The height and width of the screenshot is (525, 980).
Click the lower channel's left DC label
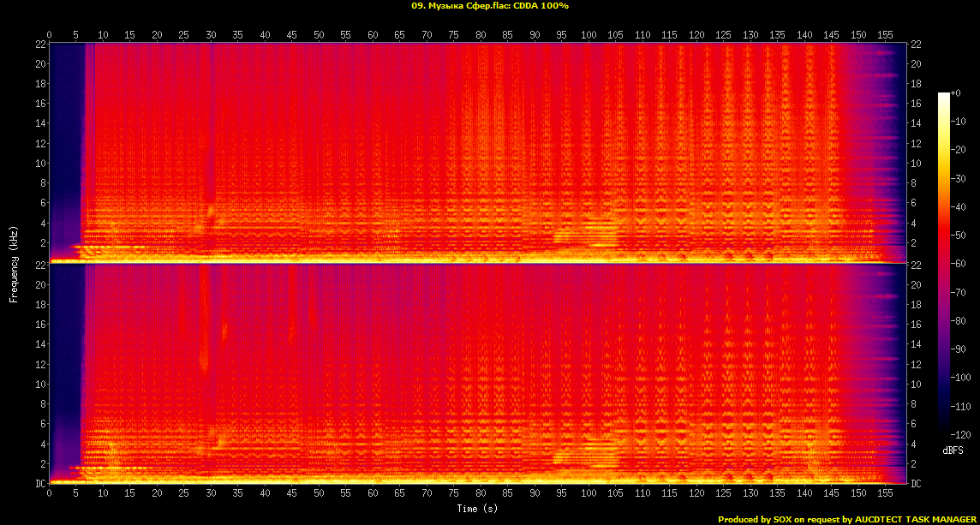40,484
